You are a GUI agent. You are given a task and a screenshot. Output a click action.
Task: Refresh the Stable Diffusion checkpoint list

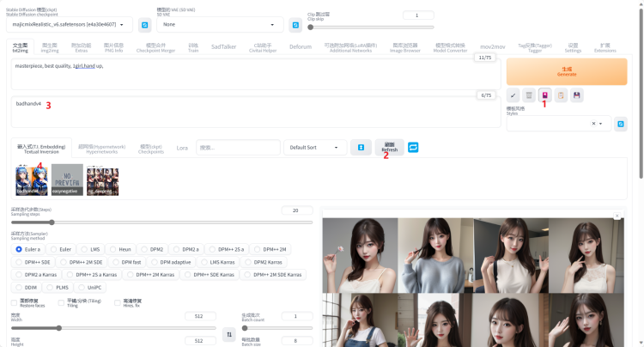point(144,25)
